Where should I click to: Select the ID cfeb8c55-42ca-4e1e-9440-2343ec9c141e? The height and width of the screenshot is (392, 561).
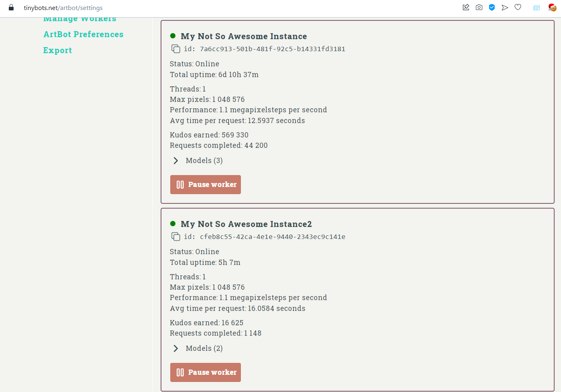[x=273, y=237]
